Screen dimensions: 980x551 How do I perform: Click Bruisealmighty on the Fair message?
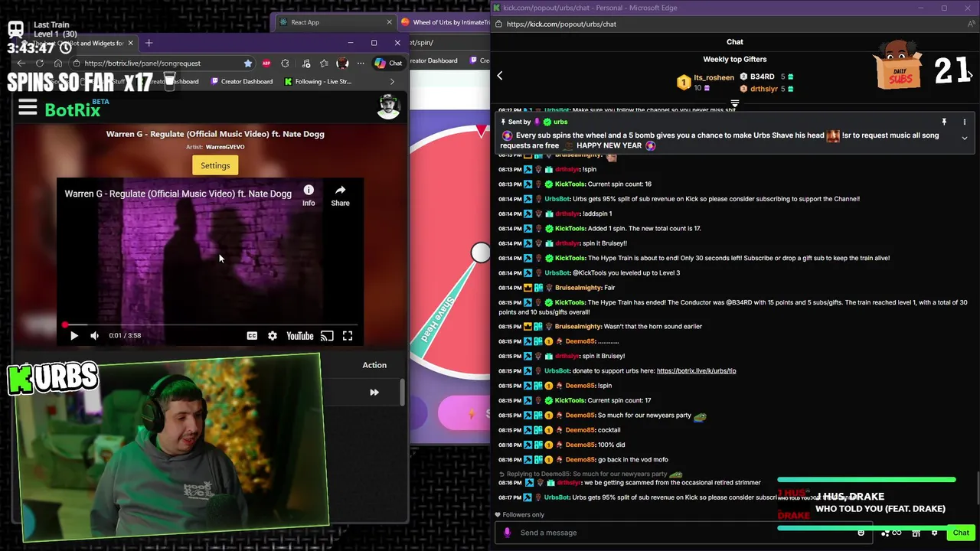pyautogui.click(x=578, y=288)
